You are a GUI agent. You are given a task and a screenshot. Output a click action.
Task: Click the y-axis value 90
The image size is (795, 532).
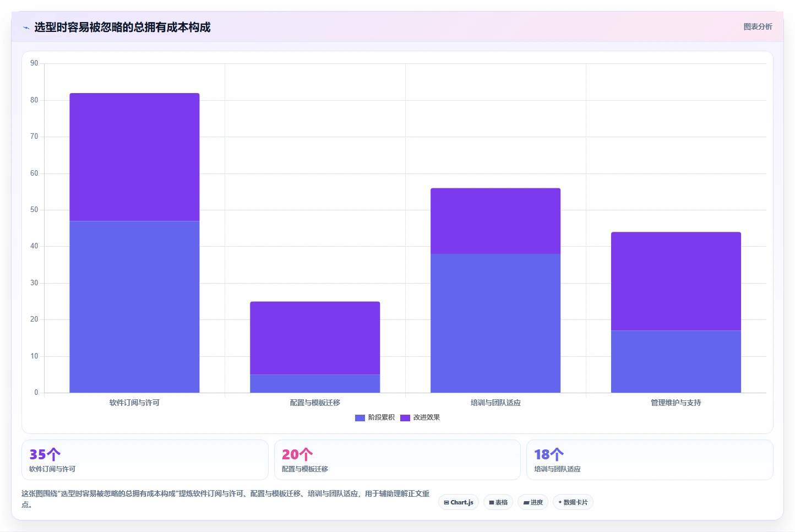(x=34, y=63)
